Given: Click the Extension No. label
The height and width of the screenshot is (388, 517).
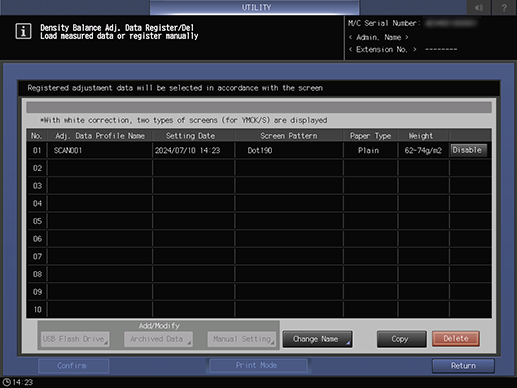Looking at the screenshot, I should [x=382, y=49].
